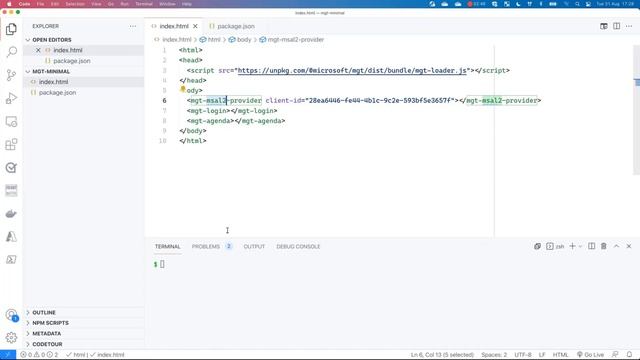The width and height of the screenshot is (640, 360).
Task: Click the terminal prompt input
Action: point(162,264)
